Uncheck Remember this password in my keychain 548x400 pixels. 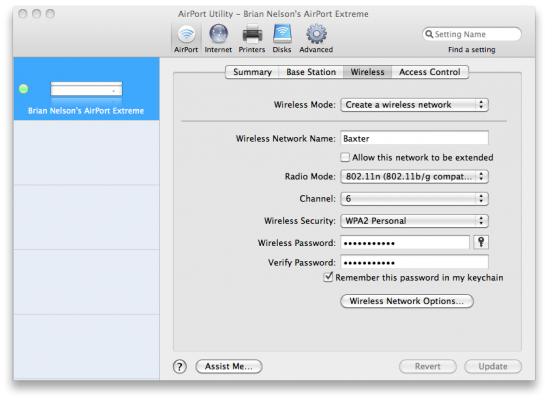(328, 277)
